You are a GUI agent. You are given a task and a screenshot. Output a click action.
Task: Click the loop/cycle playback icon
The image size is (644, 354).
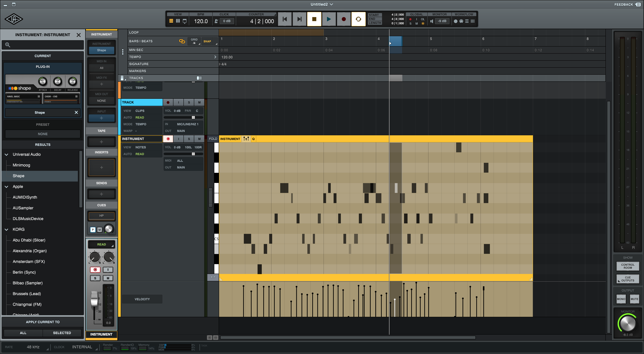click(x=358, y=19)
